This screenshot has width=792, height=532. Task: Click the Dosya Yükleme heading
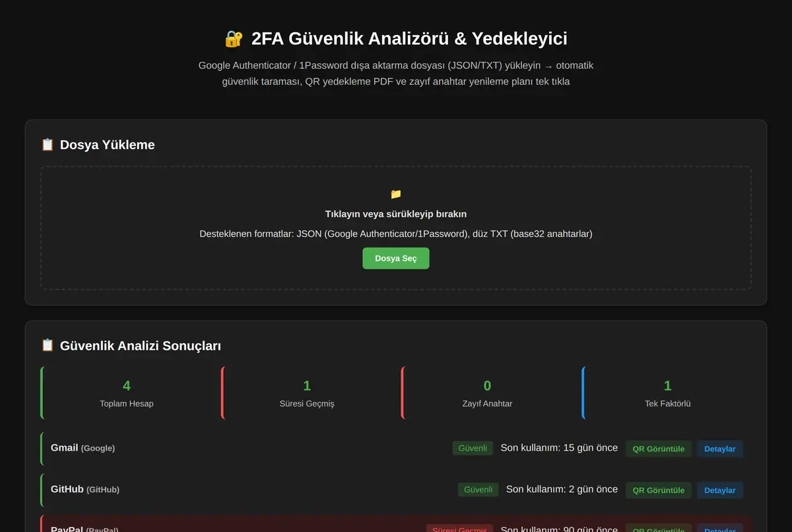click(108, 145)
